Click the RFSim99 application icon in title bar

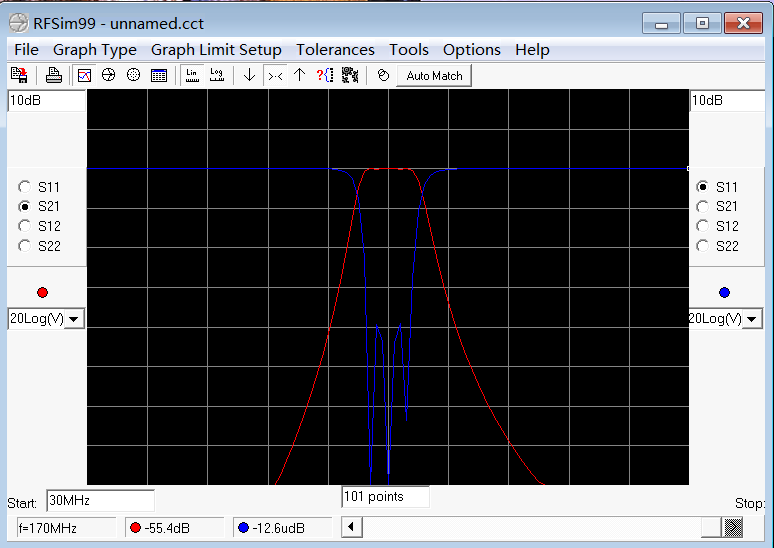19,23
